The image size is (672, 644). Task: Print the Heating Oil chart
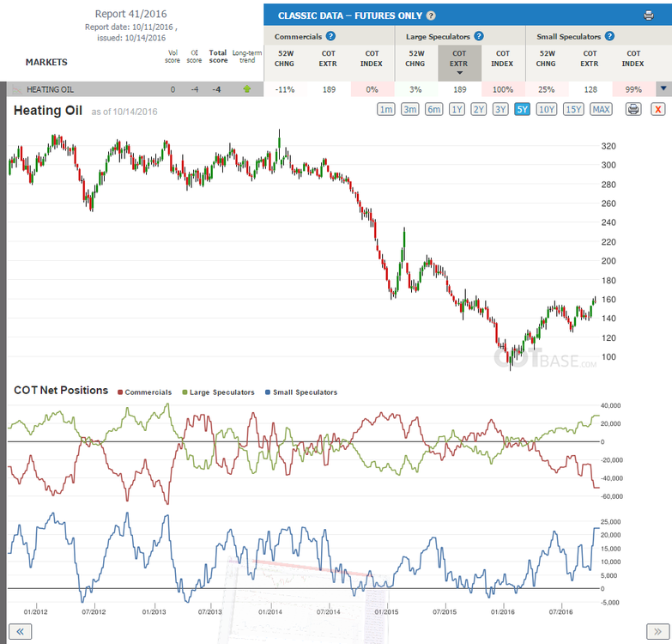(633, 109)
